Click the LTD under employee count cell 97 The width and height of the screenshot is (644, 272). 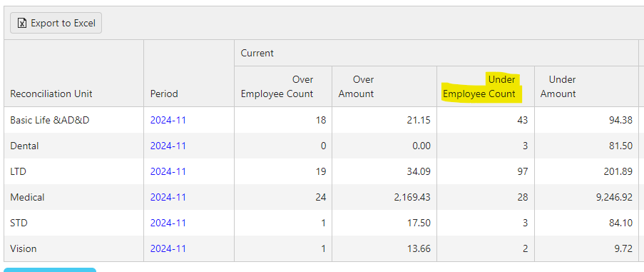[486, 171]
